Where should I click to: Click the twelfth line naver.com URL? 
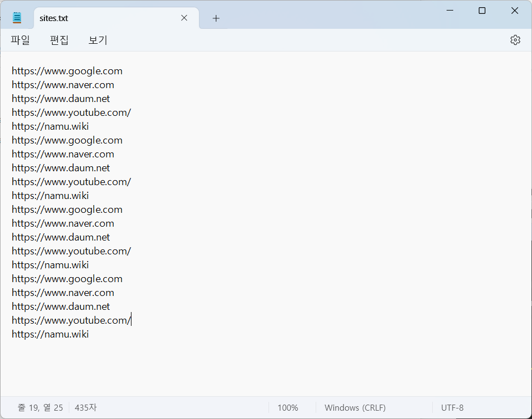coord(63,224)
